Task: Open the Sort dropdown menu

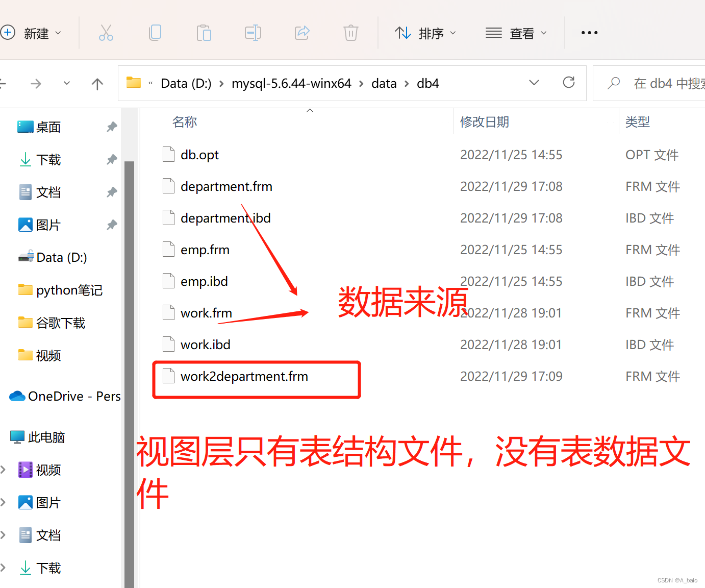Action: [x=425, y=33]
